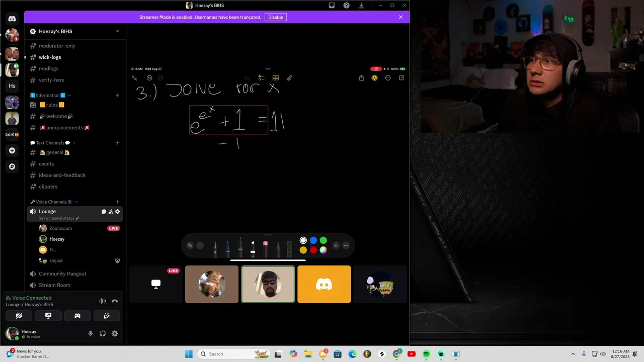Click Disable button in Streamer Mode banner
Screen dimensions: 644x362
click(x=276, y=17)
